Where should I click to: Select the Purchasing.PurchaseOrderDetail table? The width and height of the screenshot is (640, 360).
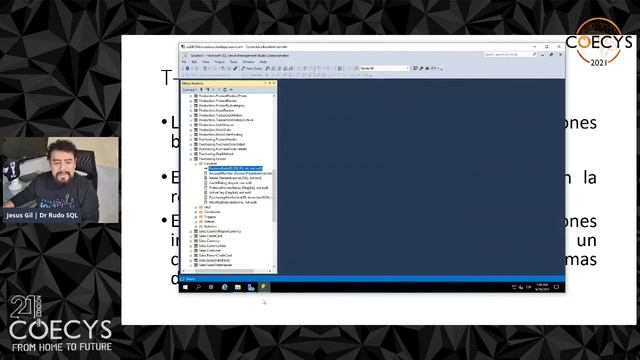[222, 144]
